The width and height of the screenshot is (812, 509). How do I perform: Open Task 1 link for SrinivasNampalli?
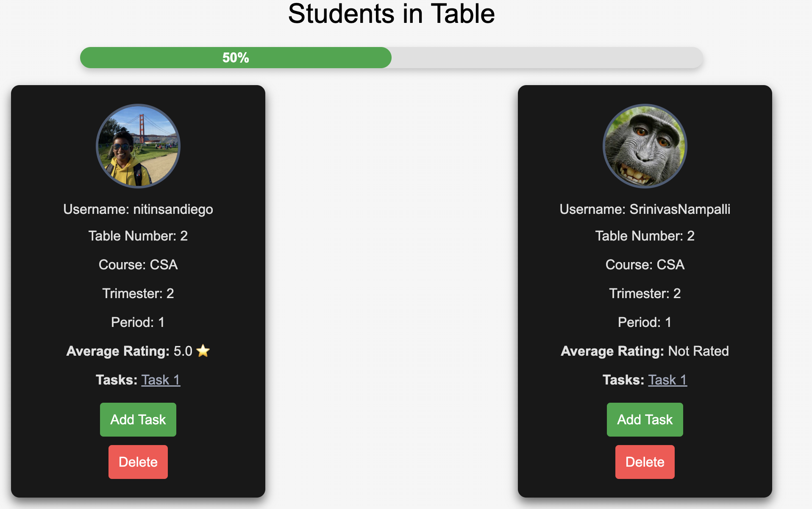[667, 380]
